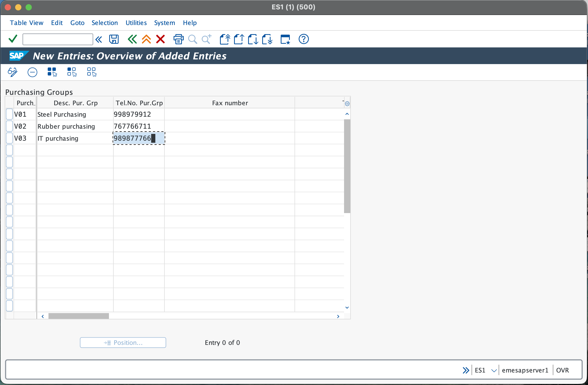
Task: Open the Utilities menu
Action: click(x=136, y=23)
